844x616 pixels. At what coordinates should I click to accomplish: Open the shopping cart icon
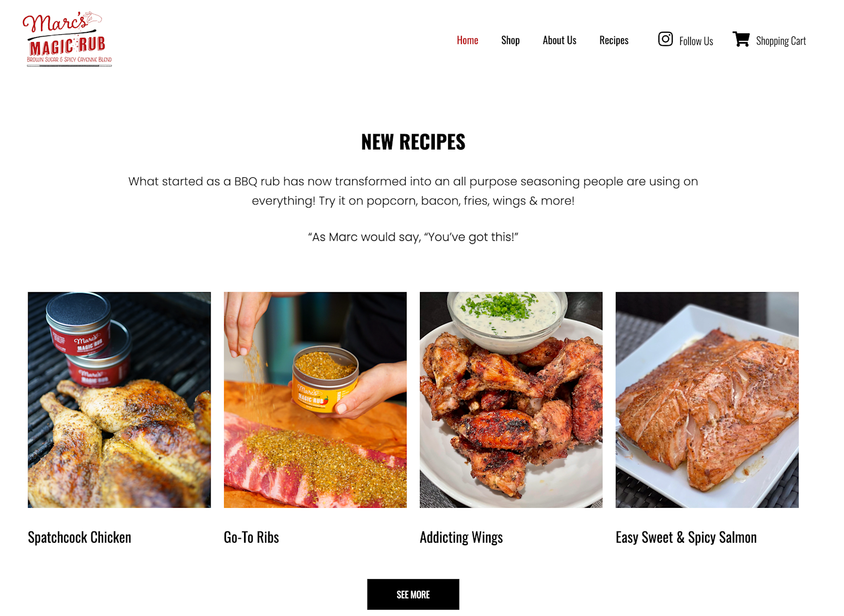741,39
